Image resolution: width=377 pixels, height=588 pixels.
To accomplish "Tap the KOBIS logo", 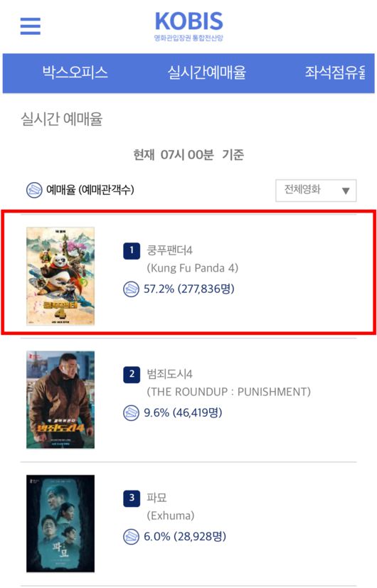I will coord(188,26).
